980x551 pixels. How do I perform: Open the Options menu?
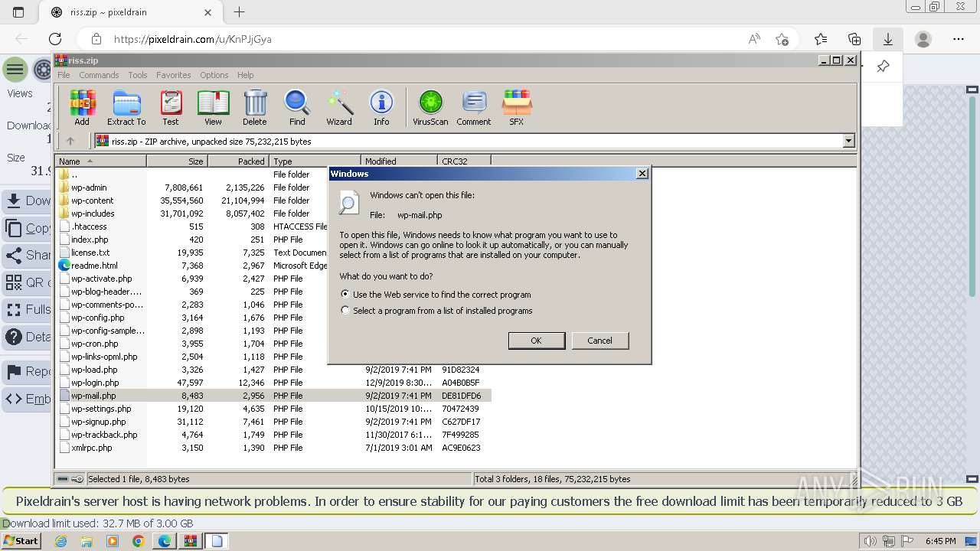point(214,75)
